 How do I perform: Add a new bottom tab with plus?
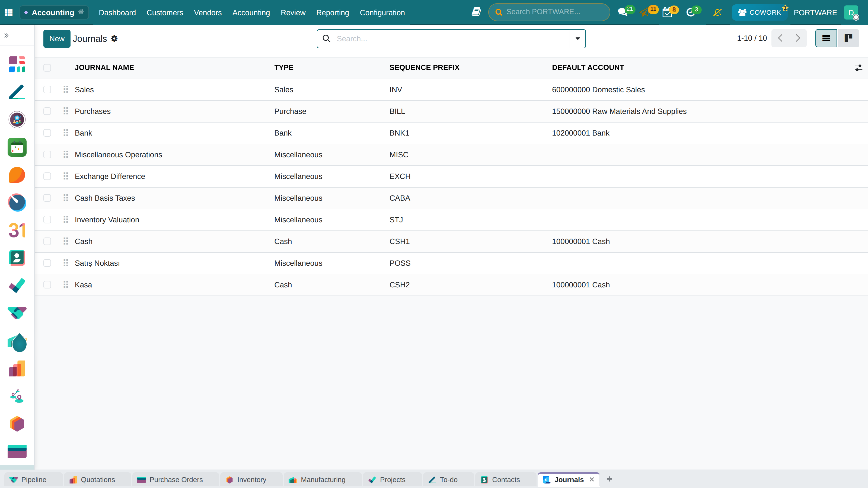pyautogui.click(x=609, y=479)
